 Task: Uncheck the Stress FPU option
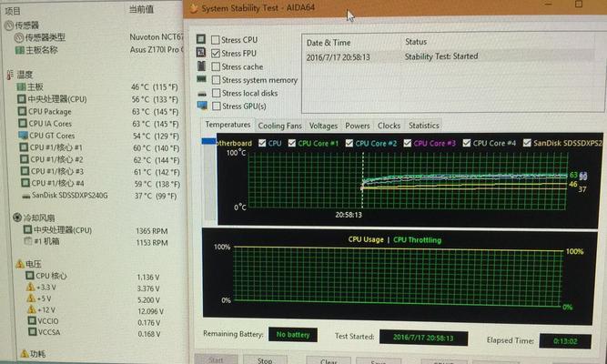pyautogui.click(x=216, y=54)
